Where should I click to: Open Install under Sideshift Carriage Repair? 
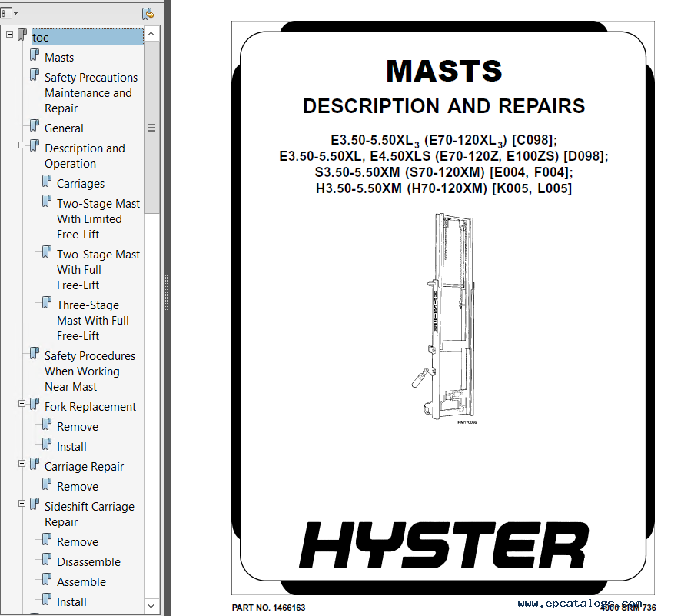tap(71, 602)
